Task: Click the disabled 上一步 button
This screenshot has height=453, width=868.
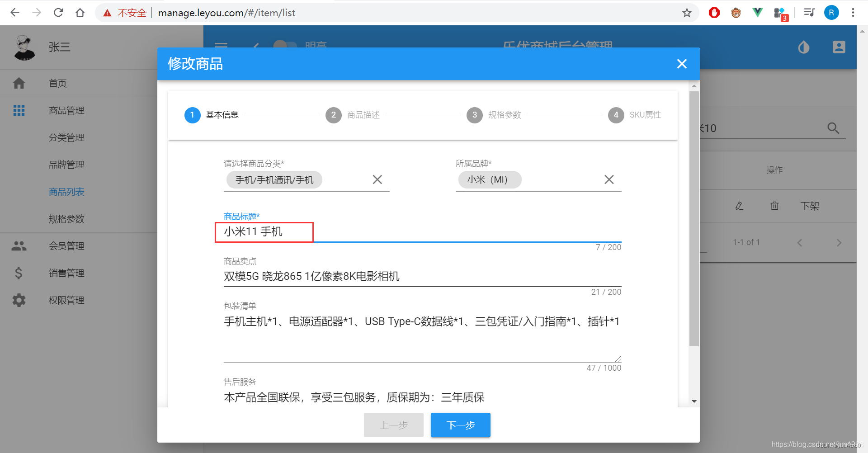Action: pos(393,425)
